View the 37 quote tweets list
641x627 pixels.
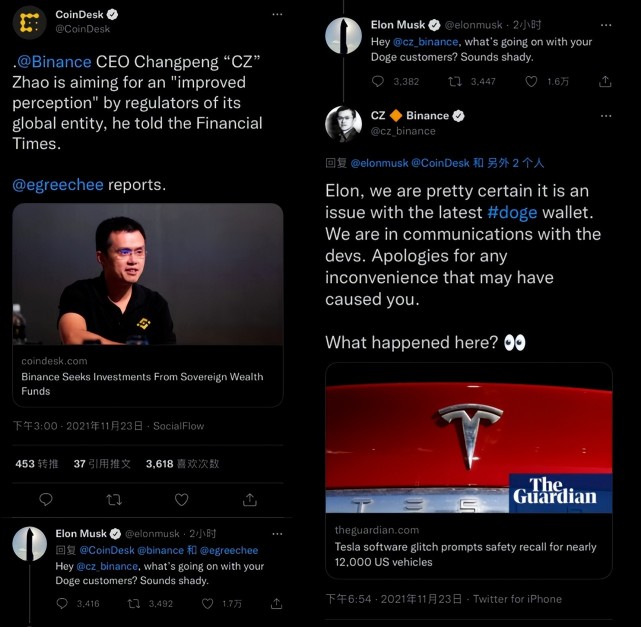(102, 463)
